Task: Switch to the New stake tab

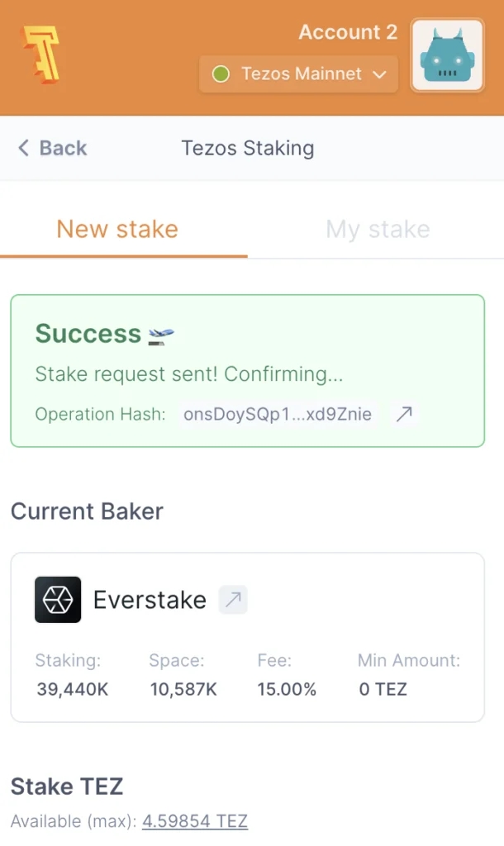Action: [117, 229]
